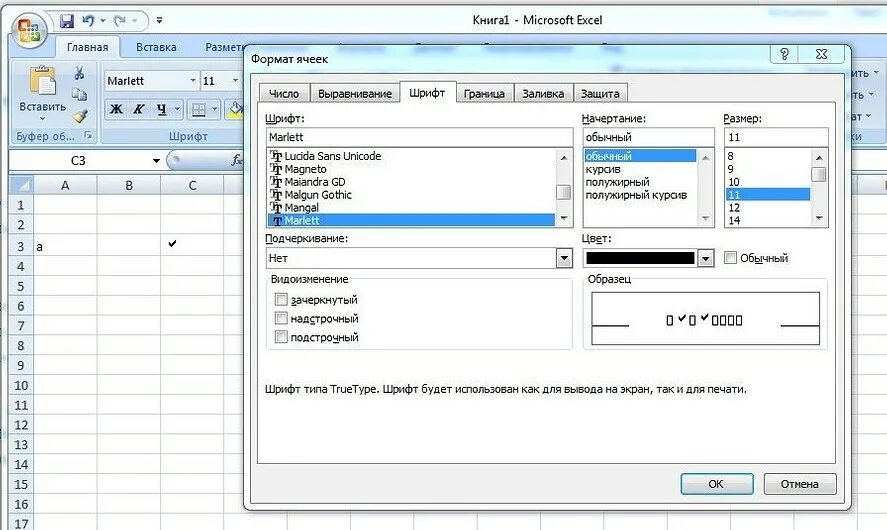Image resolution: width=887 pixels, height=530 pixels.
Task: Click the Отмена button
Action: 799,484
